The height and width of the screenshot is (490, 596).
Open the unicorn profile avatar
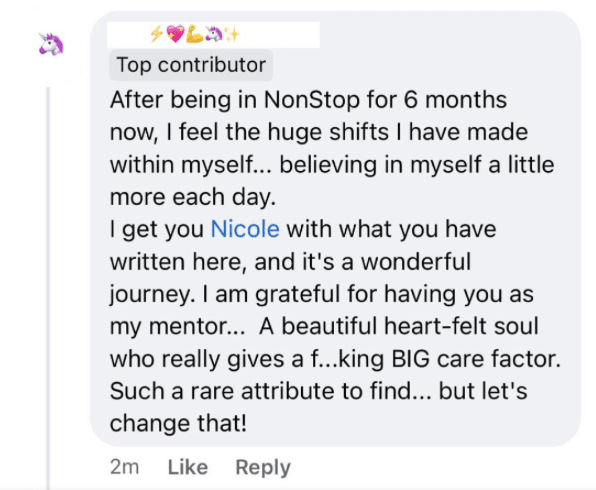[x=51, y=44]
